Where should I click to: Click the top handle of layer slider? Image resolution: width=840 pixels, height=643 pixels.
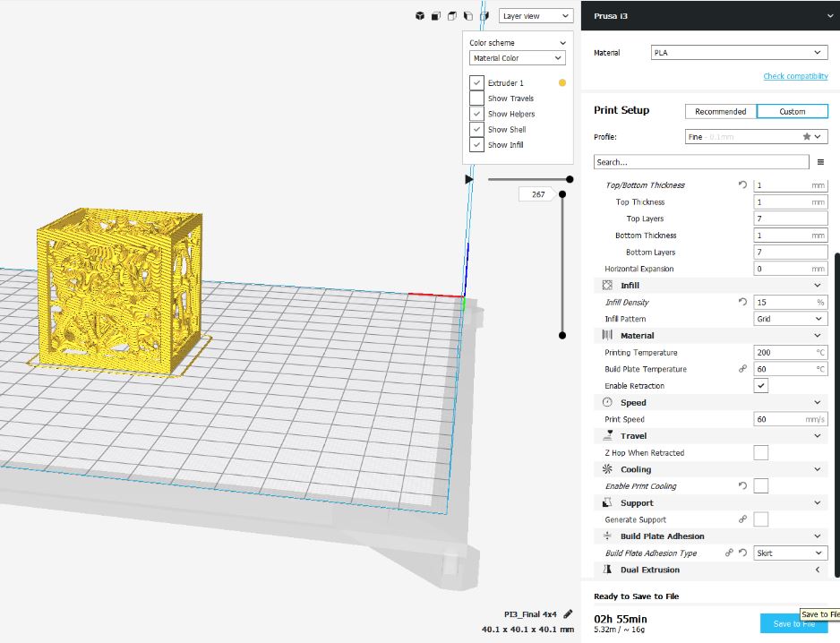pyautogui.click(x=562, y=194)
